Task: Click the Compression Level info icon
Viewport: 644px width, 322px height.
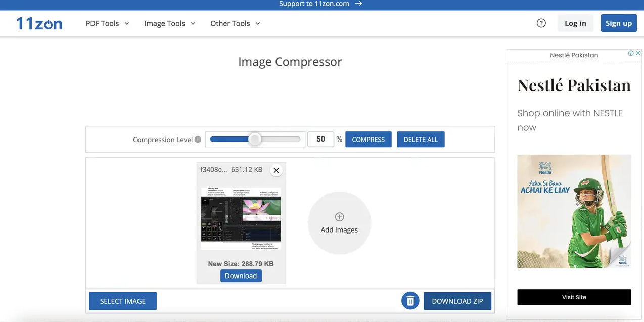Action: tap(198, 140)
